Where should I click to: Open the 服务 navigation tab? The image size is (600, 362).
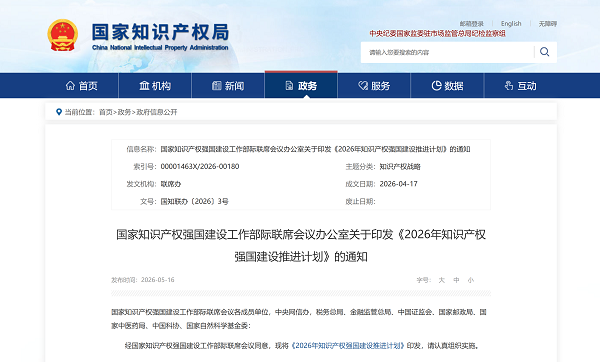pos(374,85)
